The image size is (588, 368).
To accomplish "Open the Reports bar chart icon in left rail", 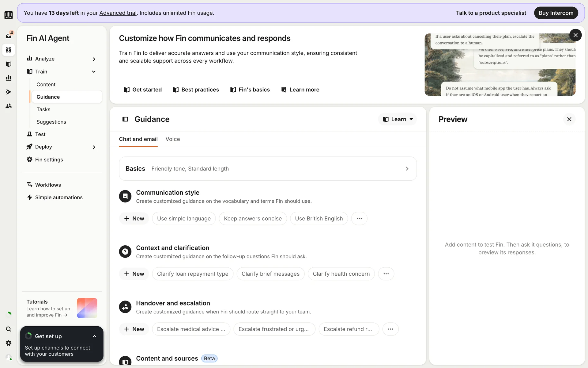I will click(9, 78).
